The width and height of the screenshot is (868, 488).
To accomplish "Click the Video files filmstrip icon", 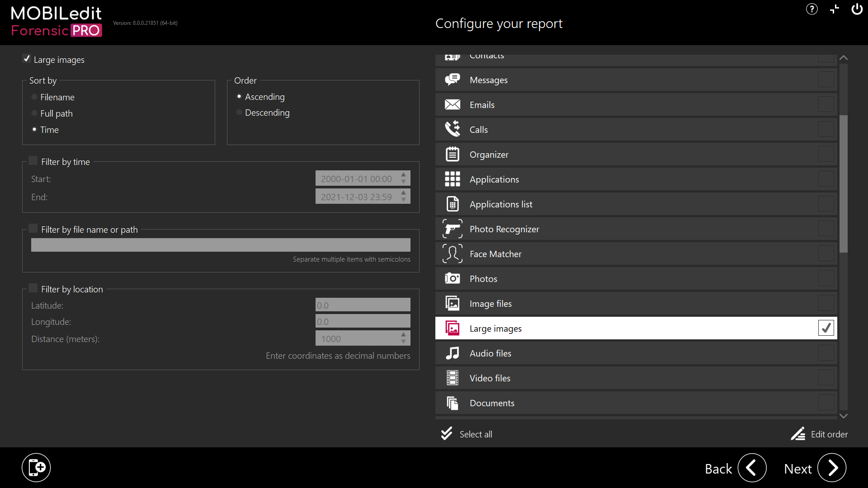I will [452, 378].
